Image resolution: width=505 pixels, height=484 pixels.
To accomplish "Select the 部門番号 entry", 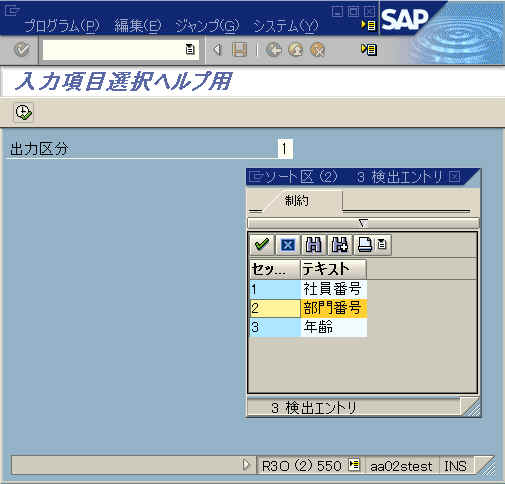I will tap(334, 308).
